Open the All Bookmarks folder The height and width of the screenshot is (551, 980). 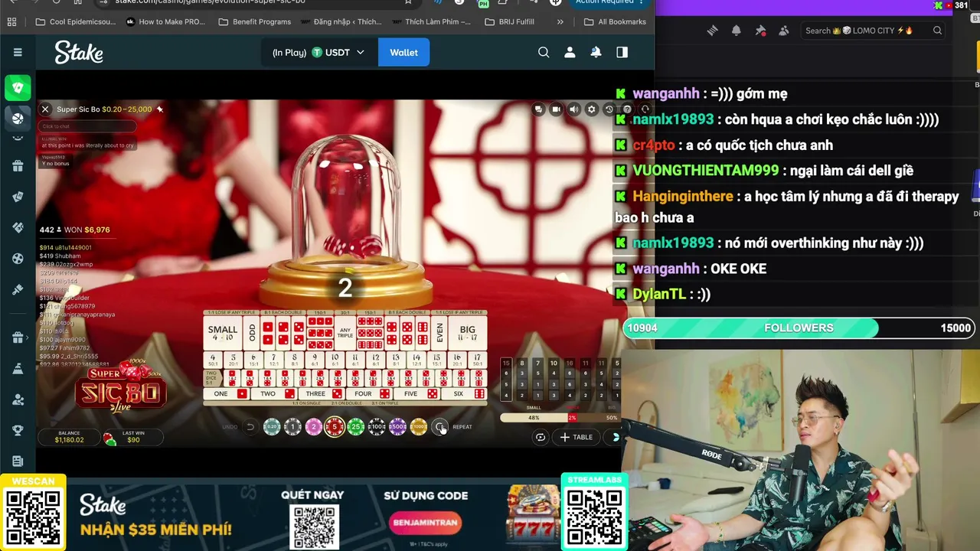615,21
